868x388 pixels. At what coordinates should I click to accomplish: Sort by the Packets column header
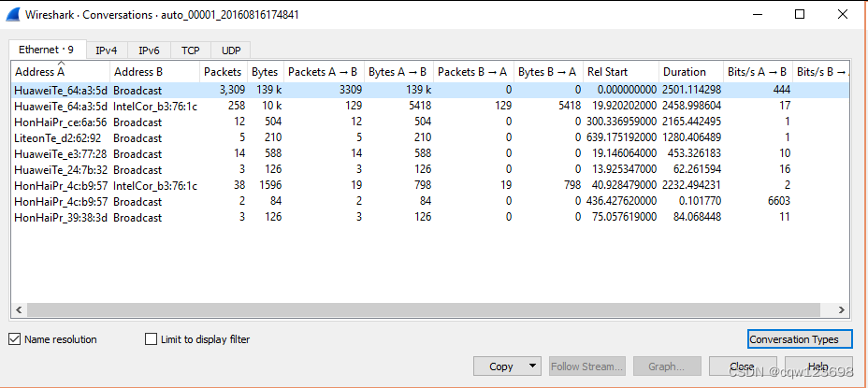click(223, 71)
